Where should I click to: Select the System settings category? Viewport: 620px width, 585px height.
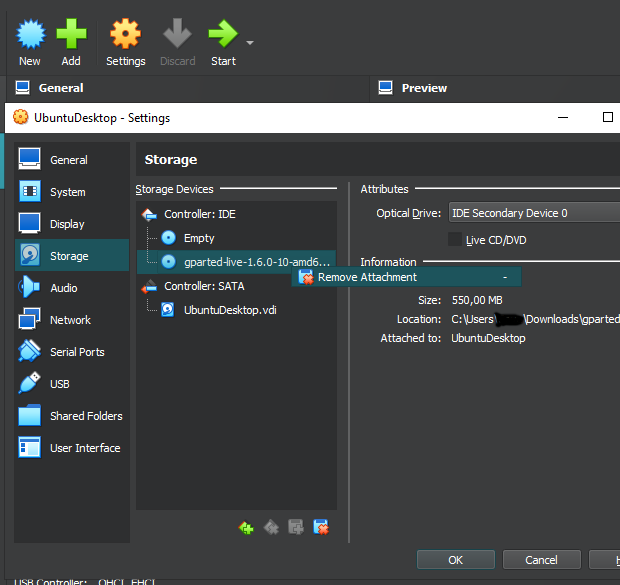tap(72, 192)
